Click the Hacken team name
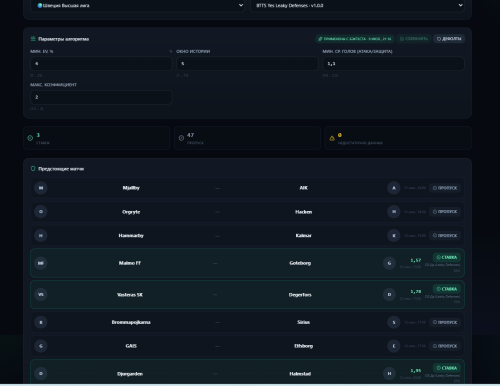The width and height of the screenshot is (500, 386). click(303, 212)
